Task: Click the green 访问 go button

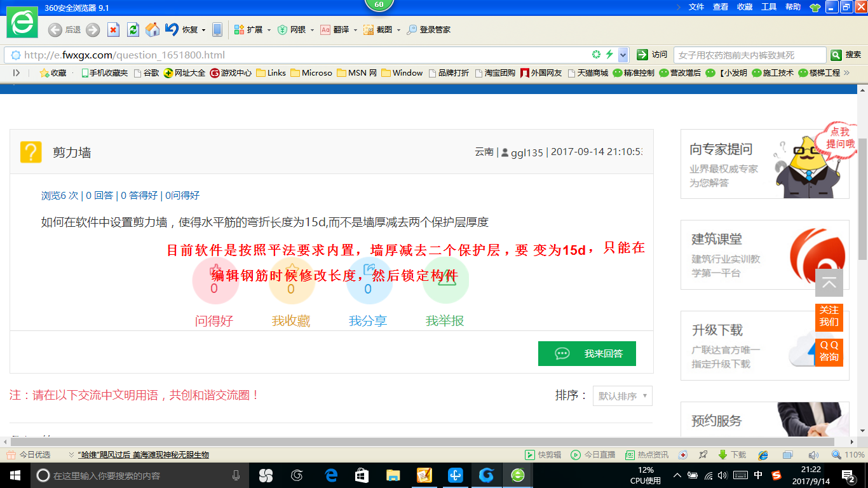Action: coord(653,55)
